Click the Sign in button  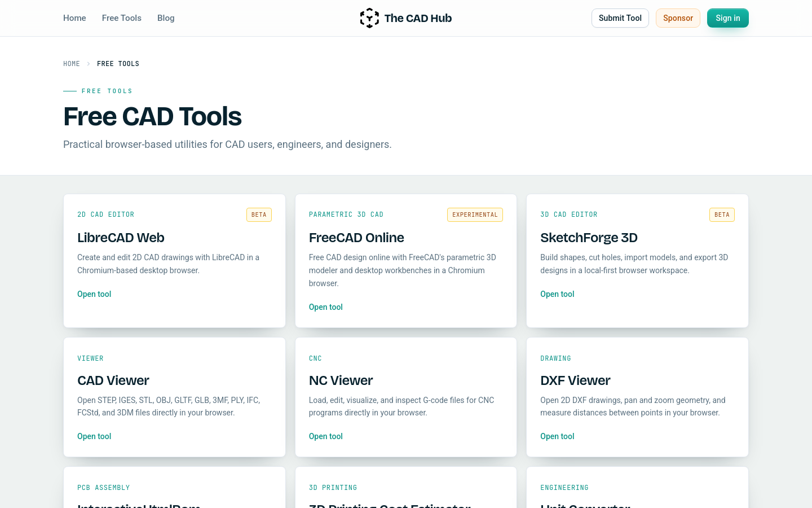click(728, 18)
